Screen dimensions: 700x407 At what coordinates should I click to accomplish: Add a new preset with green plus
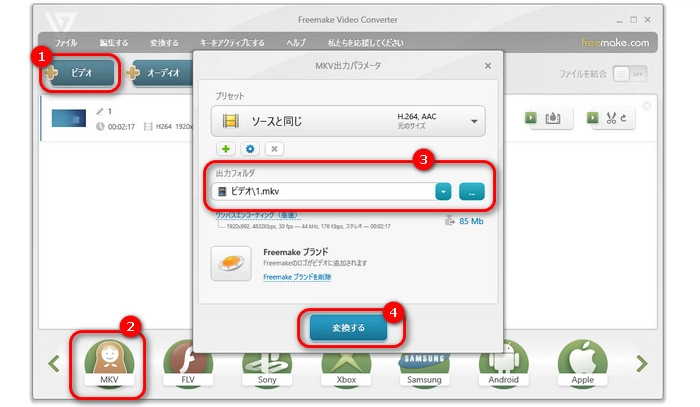click(x=226, y=149)
